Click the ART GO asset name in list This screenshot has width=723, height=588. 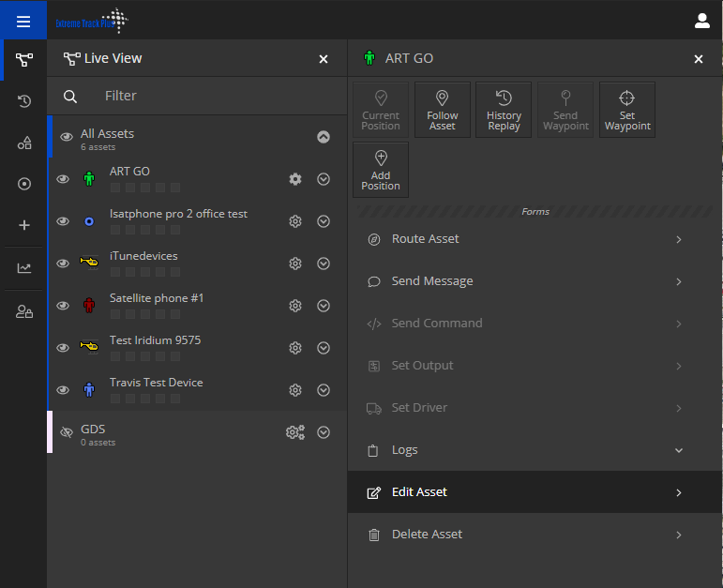point(129,172)
